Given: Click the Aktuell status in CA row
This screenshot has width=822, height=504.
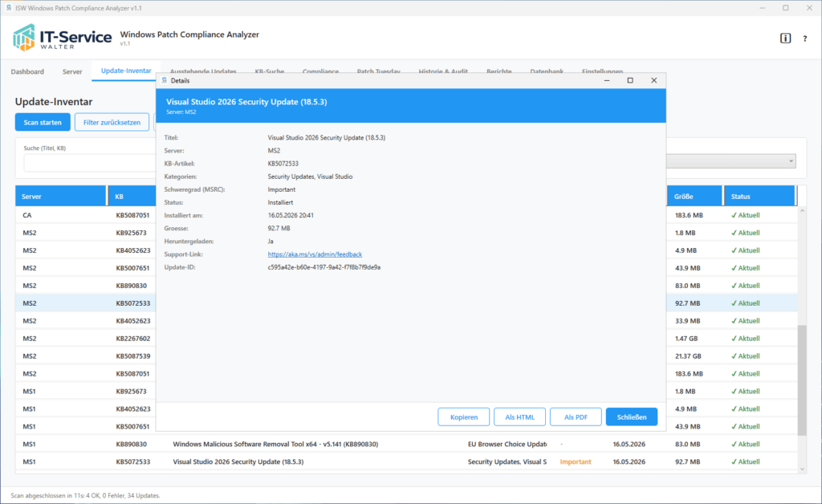Looking at the screenshot, I should 745,215.
